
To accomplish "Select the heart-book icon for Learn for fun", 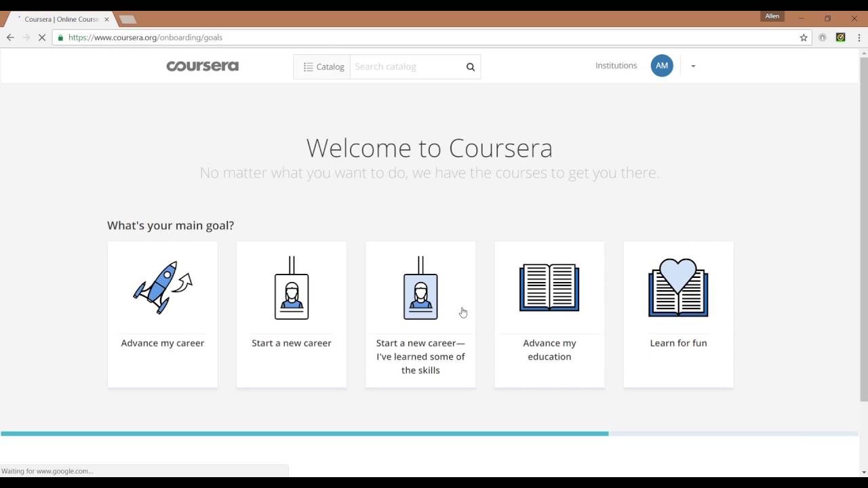I will pos(677,287).
